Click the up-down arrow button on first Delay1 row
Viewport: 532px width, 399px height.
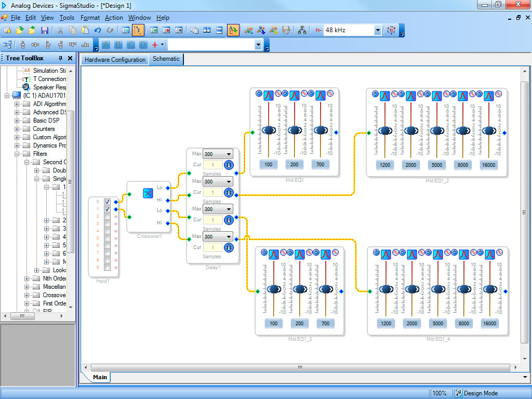click(228, 165)
